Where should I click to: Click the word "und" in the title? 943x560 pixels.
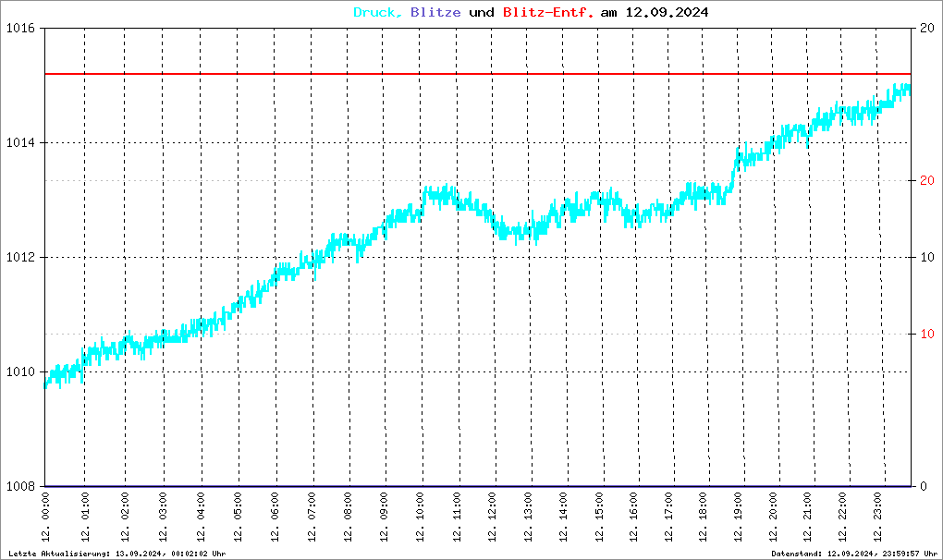(x=481, y=13)
